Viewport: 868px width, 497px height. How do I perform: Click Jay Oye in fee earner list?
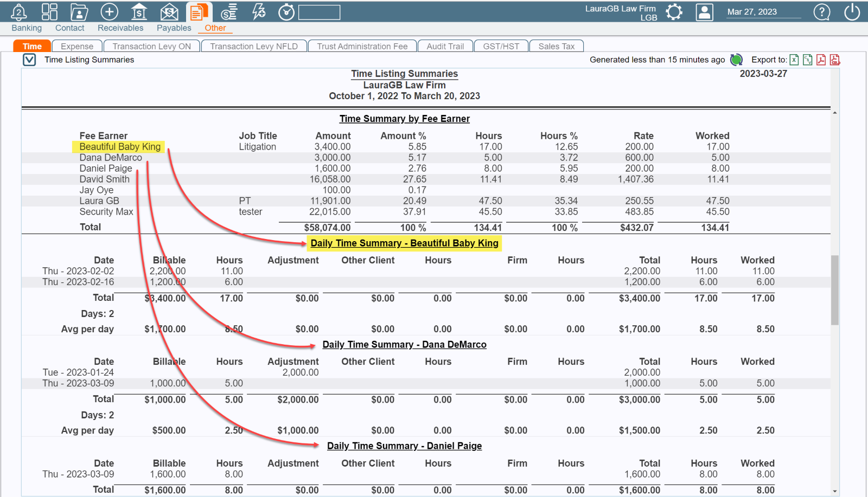click(x=97, y=190)
